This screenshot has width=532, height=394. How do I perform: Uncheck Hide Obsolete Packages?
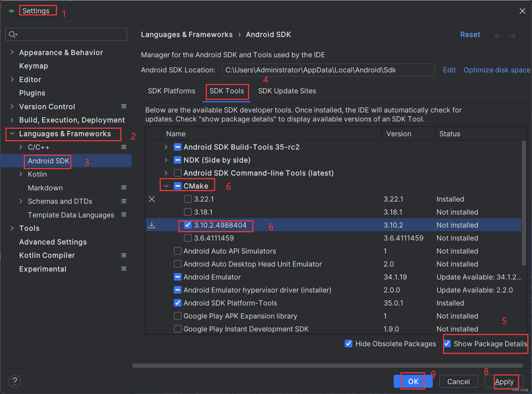coord(348,343)
